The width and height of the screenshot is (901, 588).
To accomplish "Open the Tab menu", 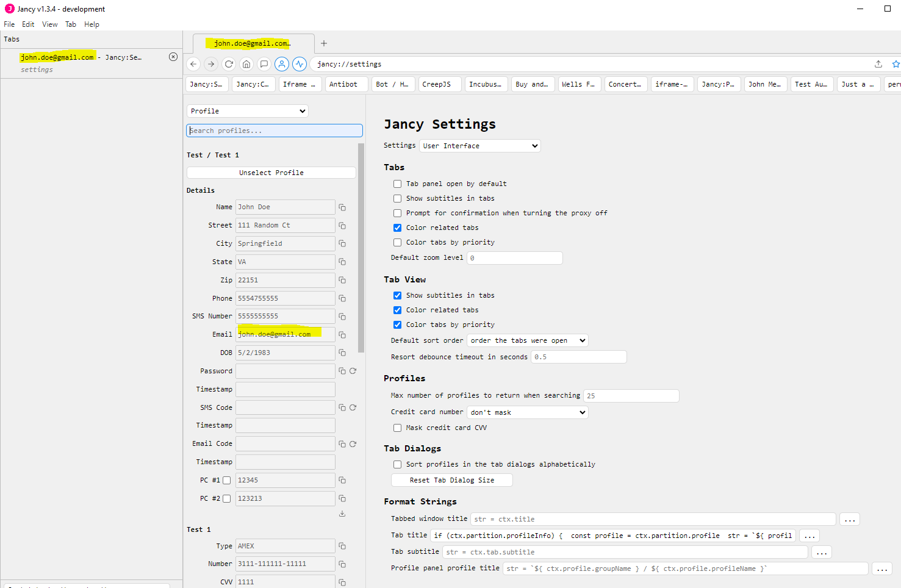I will [71, 24].
